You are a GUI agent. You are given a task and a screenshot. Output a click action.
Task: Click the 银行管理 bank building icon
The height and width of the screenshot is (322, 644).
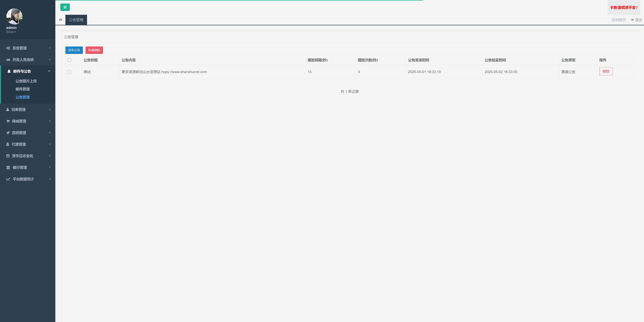(8, 168)
